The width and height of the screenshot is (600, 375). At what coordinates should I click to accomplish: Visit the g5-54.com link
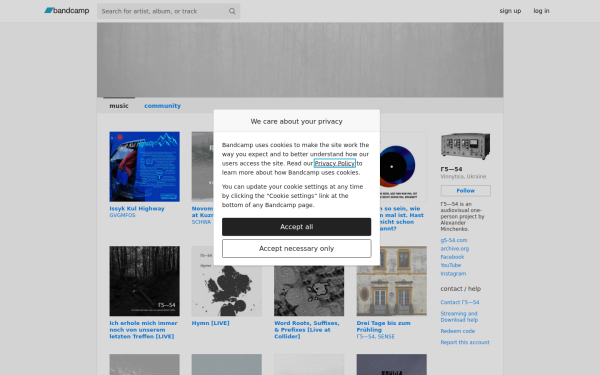click(453, 240)
